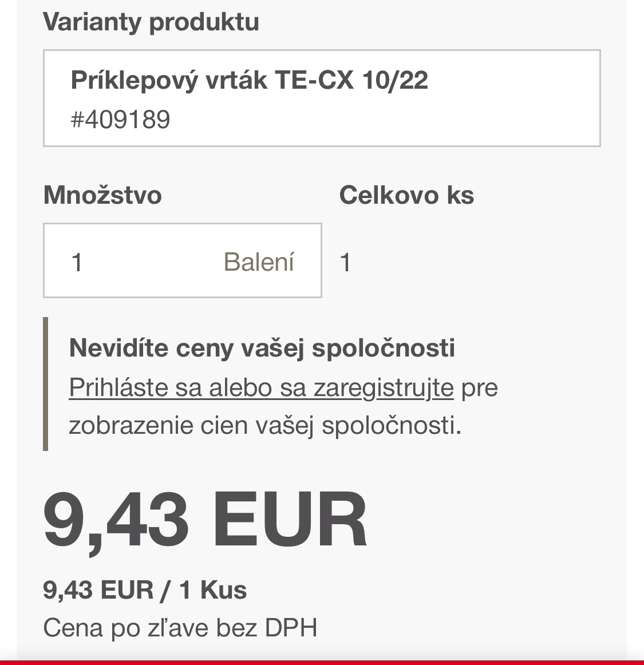Click the total pieces value under Celkovo ks
Image resolution: width=644 pixels, height=665 pixels.
coord(345,263)
